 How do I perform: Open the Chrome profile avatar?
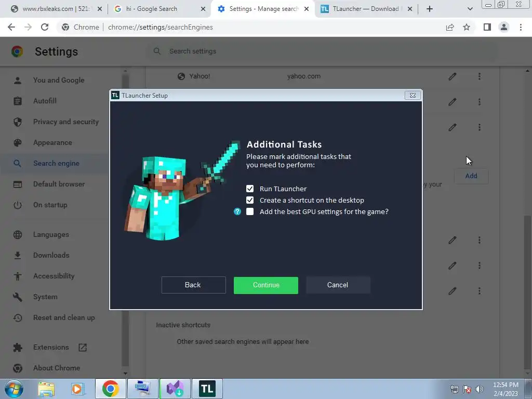coord(504,27)
